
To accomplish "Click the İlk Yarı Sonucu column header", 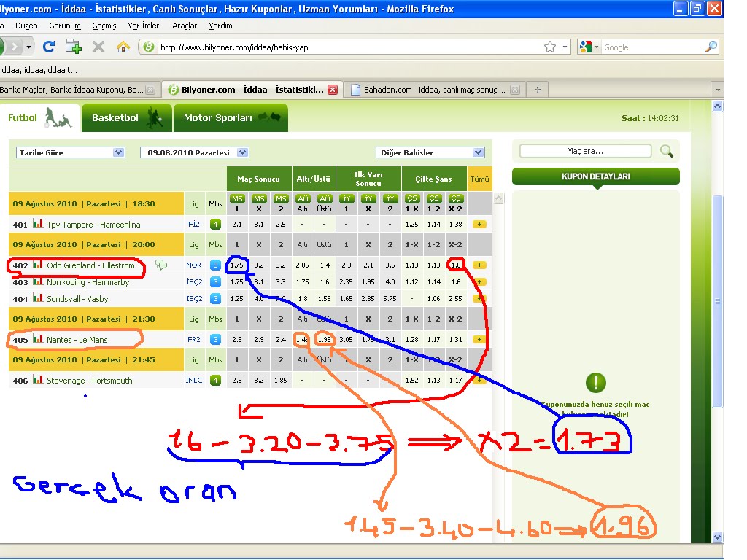I will (368, 179).
